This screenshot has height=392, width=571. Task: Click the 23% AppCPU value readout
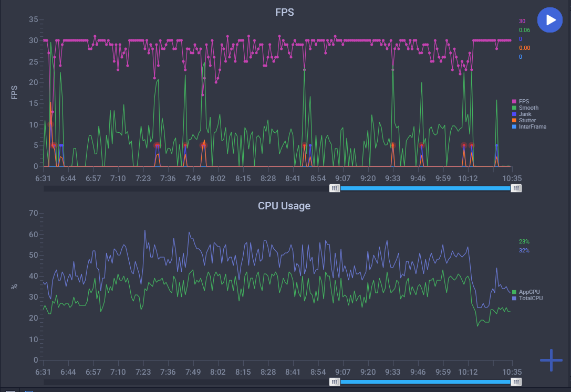pyautogui.click(x=524, y=241)
